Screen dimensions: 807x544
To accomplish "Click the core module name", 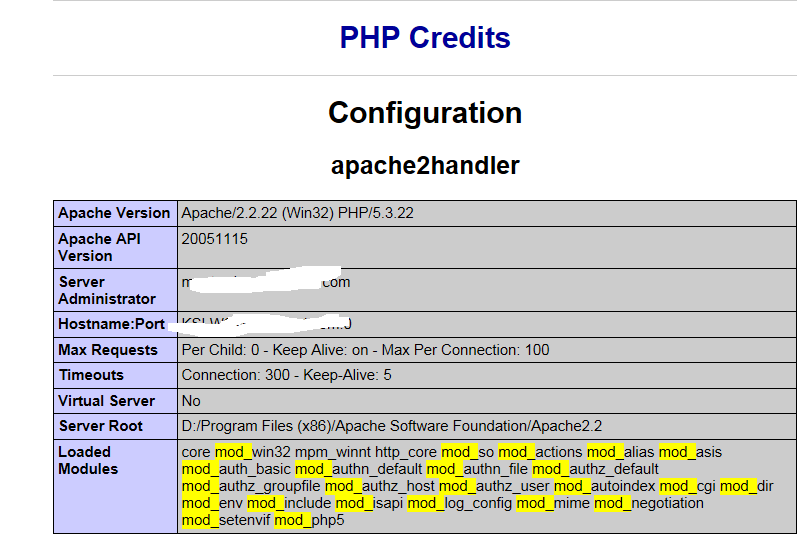I will click(196, 452).
